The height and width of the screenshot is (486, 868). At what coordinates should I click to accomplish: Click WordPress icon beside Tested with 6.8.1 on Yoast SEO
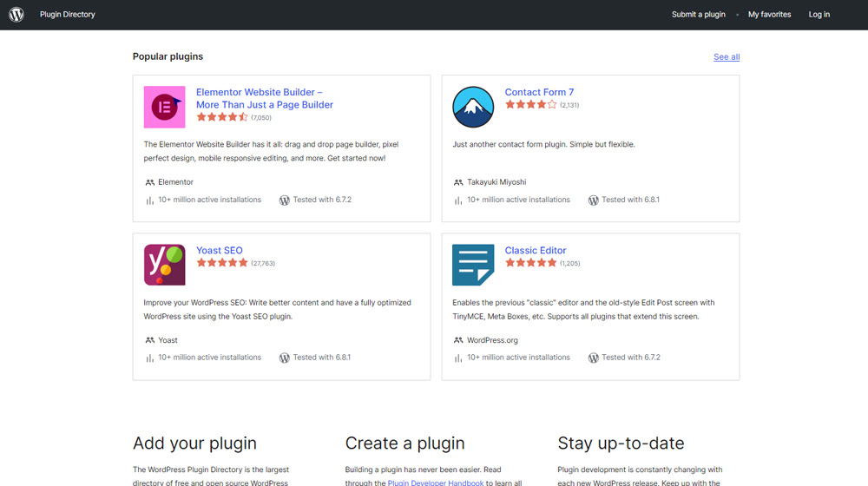(x=285, y=358)
